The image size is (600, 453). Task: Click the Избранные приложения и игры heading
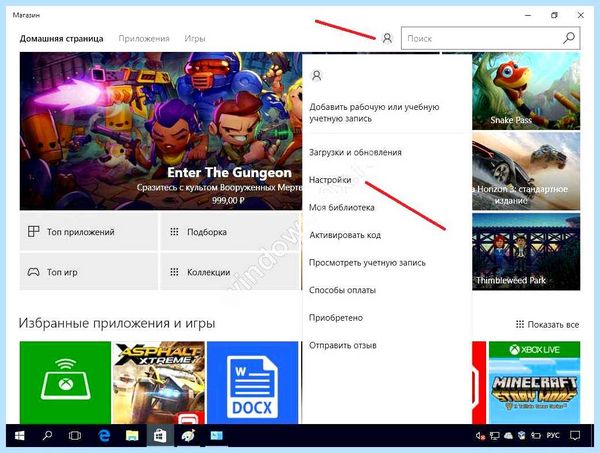[117, 323]
